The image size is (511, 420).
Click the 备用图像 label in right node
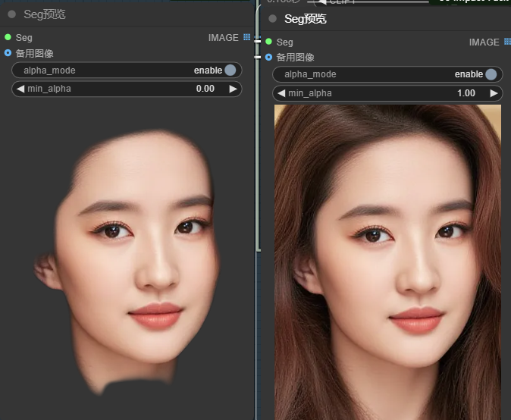(295, 58)
